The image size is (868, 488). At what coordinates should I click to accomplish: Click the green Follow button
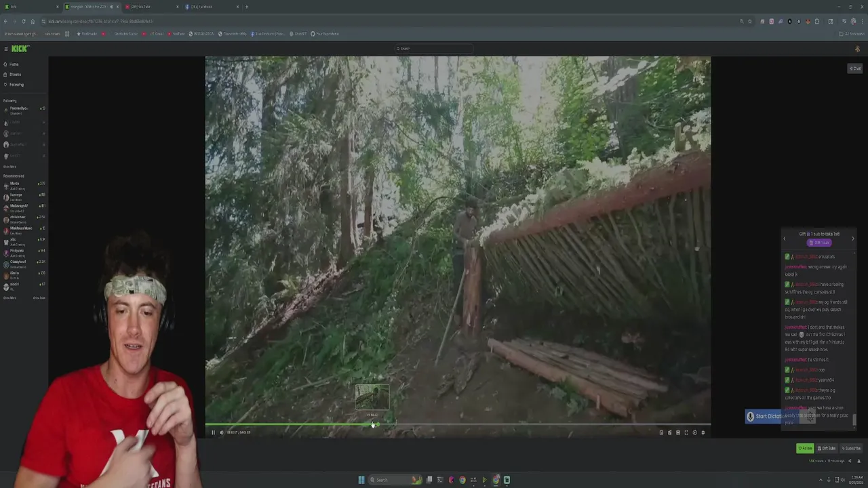point(805,448)
